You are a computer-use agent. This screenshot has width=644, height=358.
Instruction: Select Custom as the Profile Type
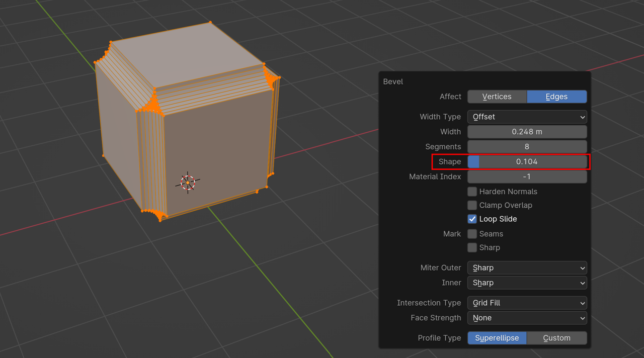click(x=557, y=338)
